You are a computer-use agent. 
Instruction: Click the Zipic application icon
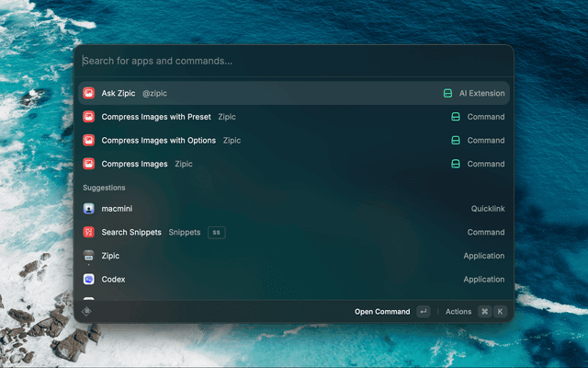pyautogui.click(x=89, y=256)
